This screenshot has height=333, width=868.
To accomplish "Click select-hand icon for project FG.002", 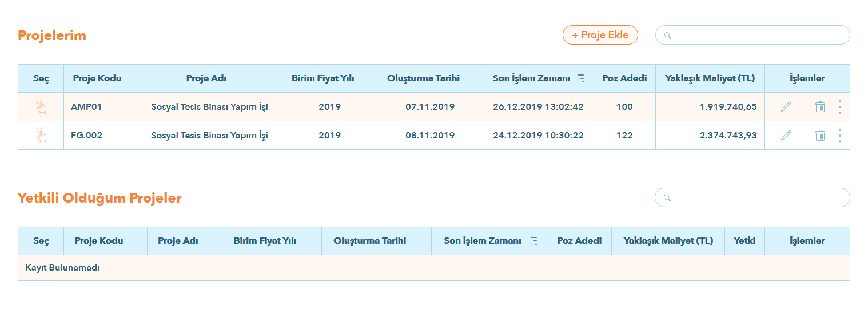I will click(x=41, y=136).
